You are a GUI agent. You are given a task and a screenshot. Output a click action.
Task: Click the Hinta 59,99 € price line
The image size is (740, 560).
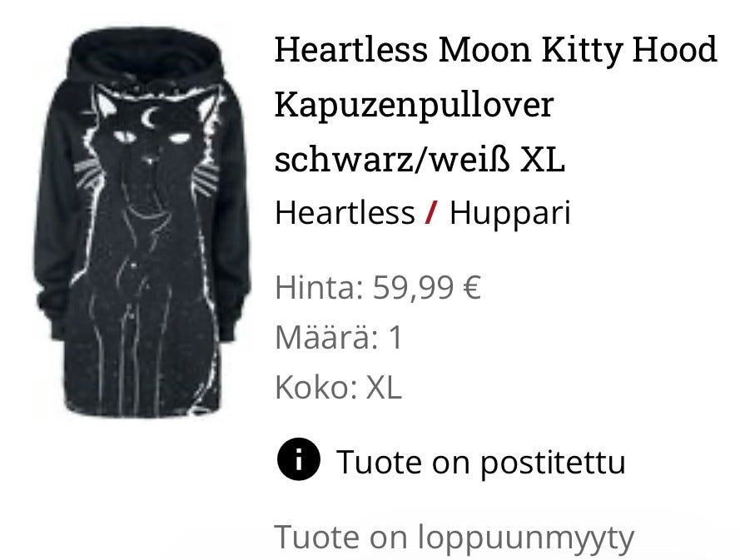click(378, 287)
